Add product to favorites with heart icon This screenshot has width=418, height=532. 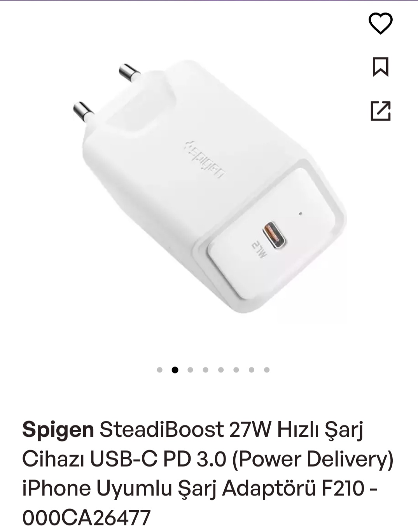380,23
